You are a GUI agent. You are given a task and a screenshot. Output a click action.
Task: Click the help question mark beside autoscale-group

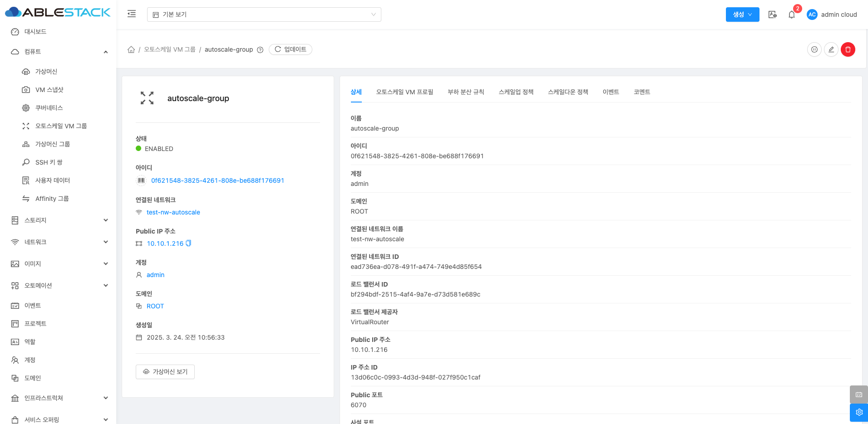click(260, 50)
